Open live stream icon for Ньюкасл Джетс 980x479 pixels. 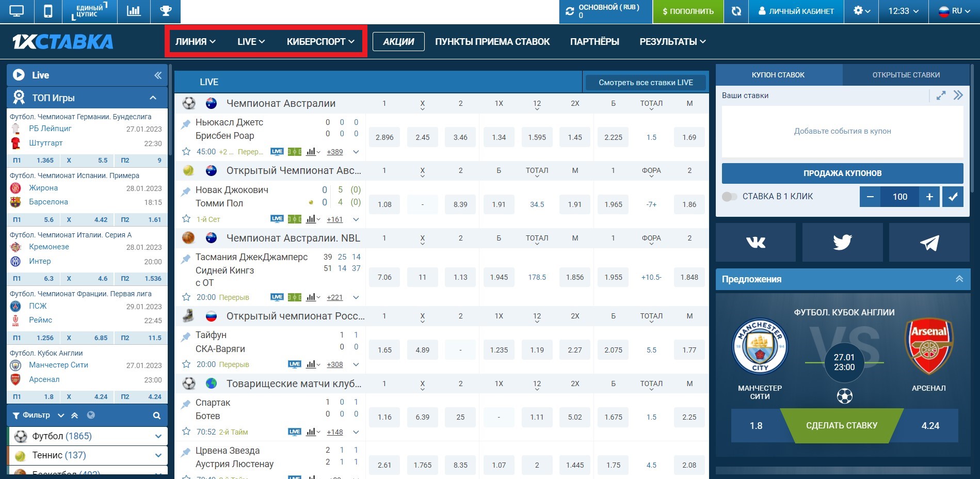[277, 152]
